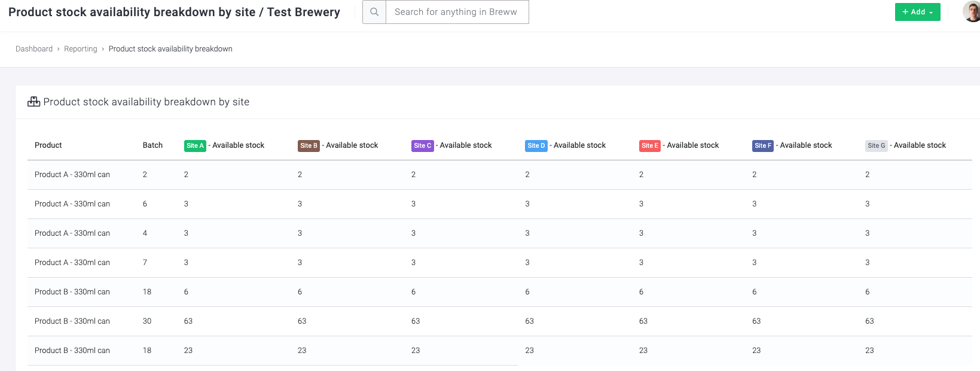Click the stock boxes panel icon
The width and height of the screenshot is (980, 371).
click(x=34, y=102)
